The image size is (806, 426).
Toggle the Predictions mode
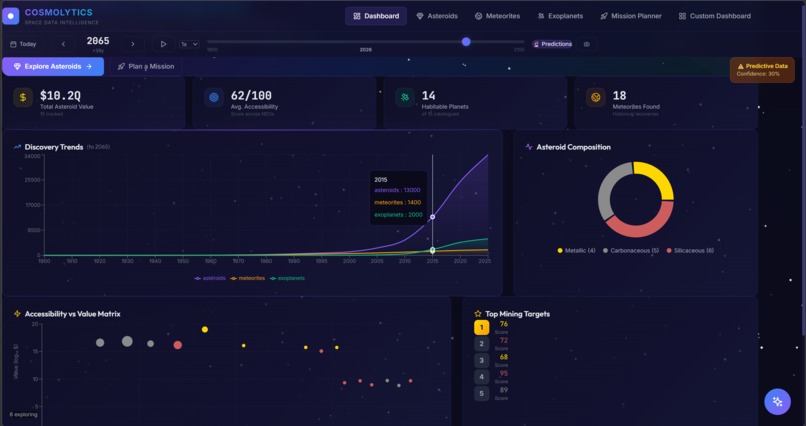[552, 44]
